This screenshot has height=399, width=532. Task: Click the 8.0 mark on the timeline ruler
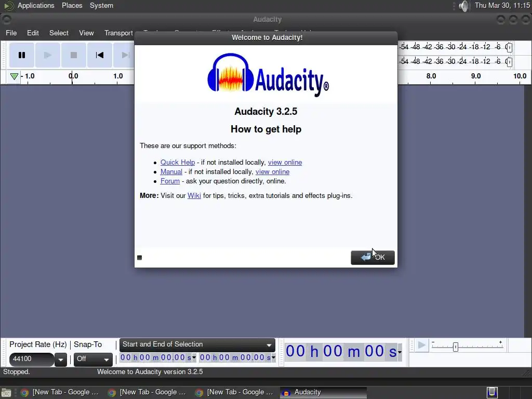click(x=431, y=76)
